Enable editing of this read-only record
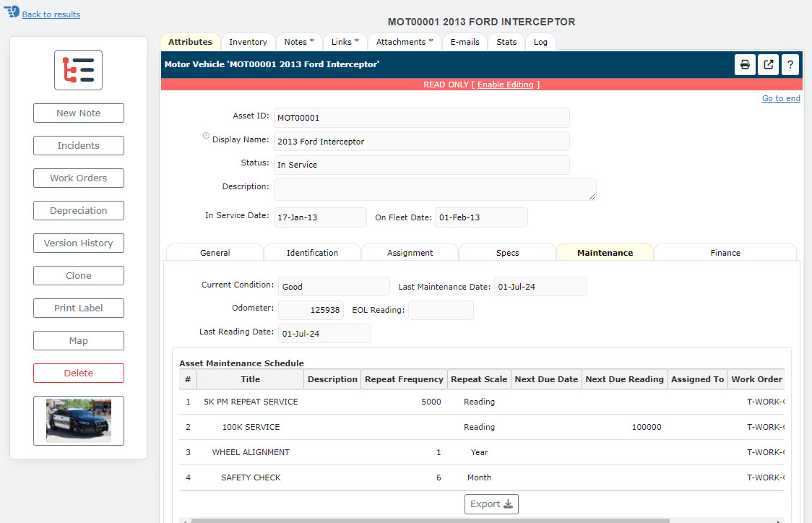The height and width of the screenshot is (523, 812). 505,84
